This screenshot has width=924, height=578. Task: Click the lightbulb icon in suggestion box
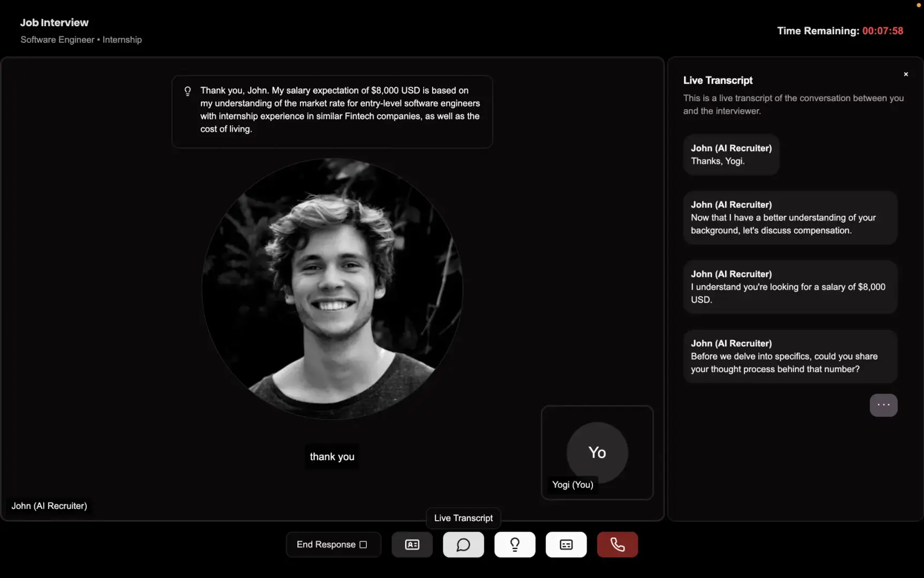click(x=188, y=91)
